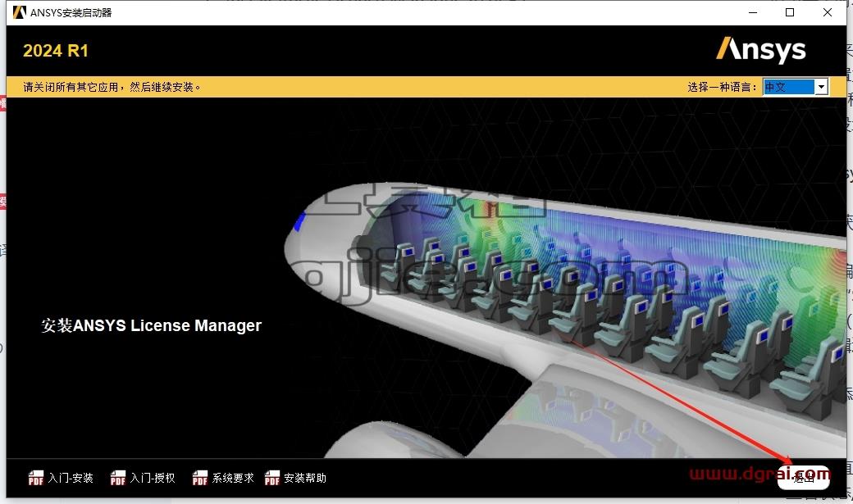Close the ANSYS installer window
Image resolution: width=853 pixels, height=504 pixels.
point(828,12)
